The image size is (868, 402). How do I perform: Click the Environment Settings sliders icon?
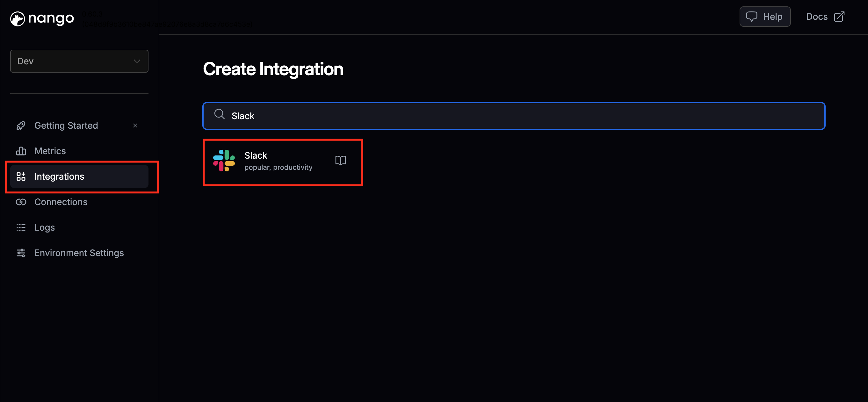pos(21,253)
